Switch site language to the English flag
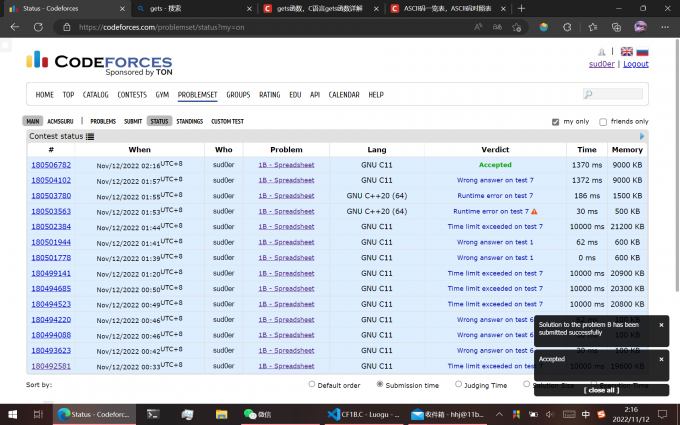Viewport: 680px width, 425px height. (626, 51)
